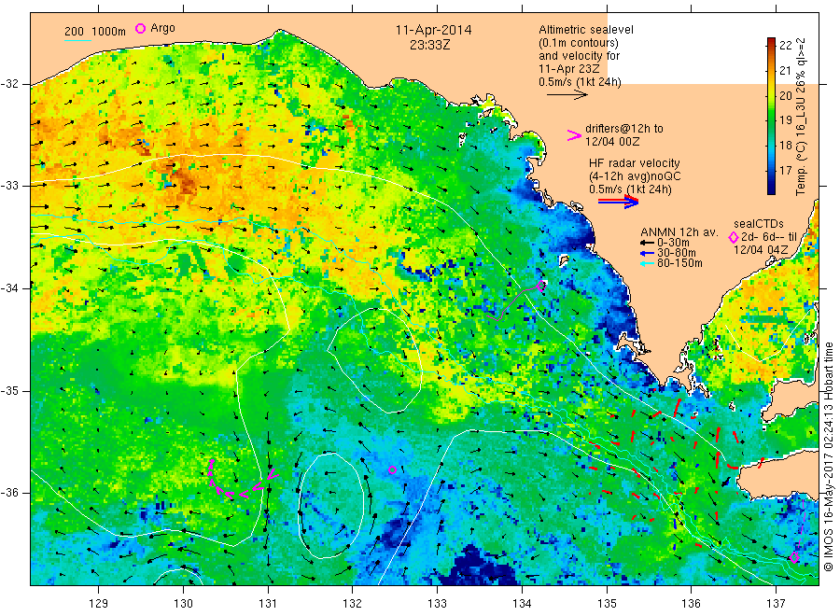
Task: Click the IMOS copyright timestamp text
Action: coord(829,456)
